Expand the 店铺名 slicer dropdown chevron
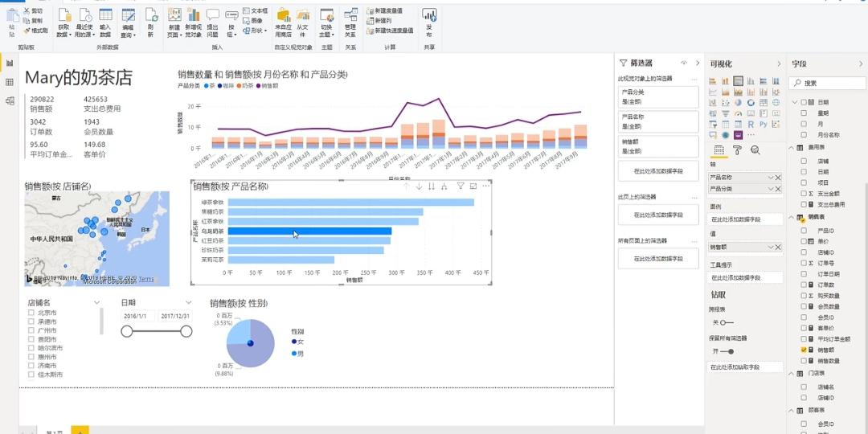 point(97,303)
